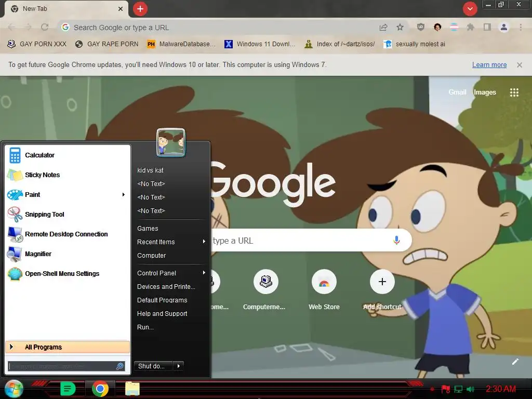
Task: Open the Computerne... shortcut tile
Action: 265,290
